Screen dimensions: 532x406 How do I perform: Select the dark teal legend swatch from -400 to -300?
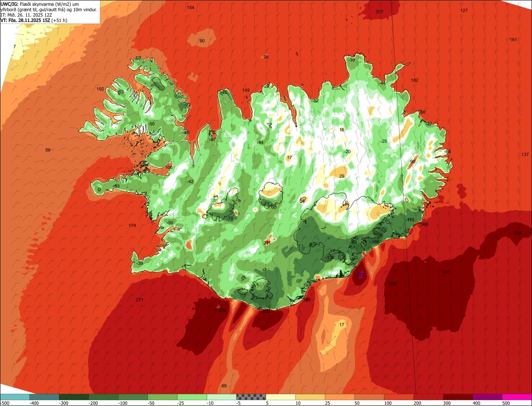pos(44,397)
